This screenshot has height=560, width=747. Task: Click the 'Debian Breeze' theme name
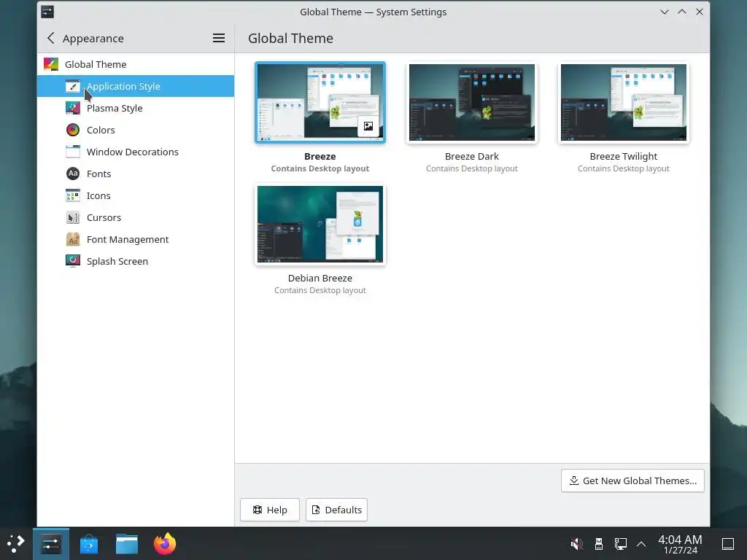tap(320, 278)
